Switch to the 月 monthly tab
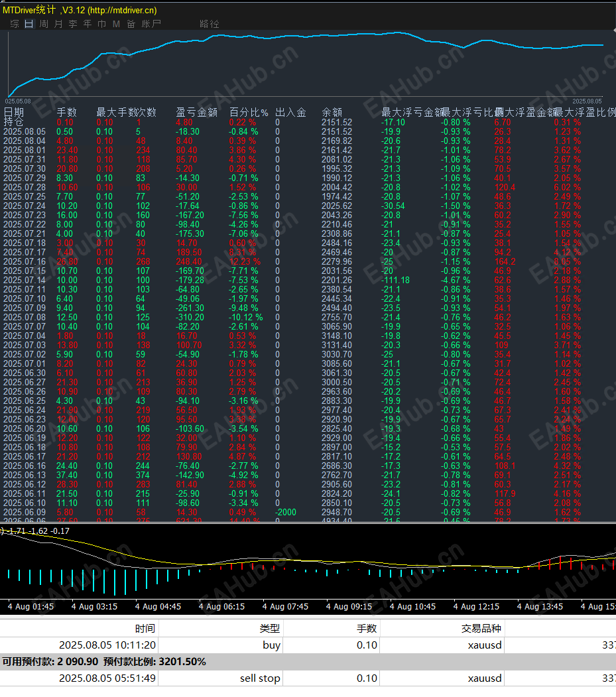 pyautogui.click(x=58, y=24)
